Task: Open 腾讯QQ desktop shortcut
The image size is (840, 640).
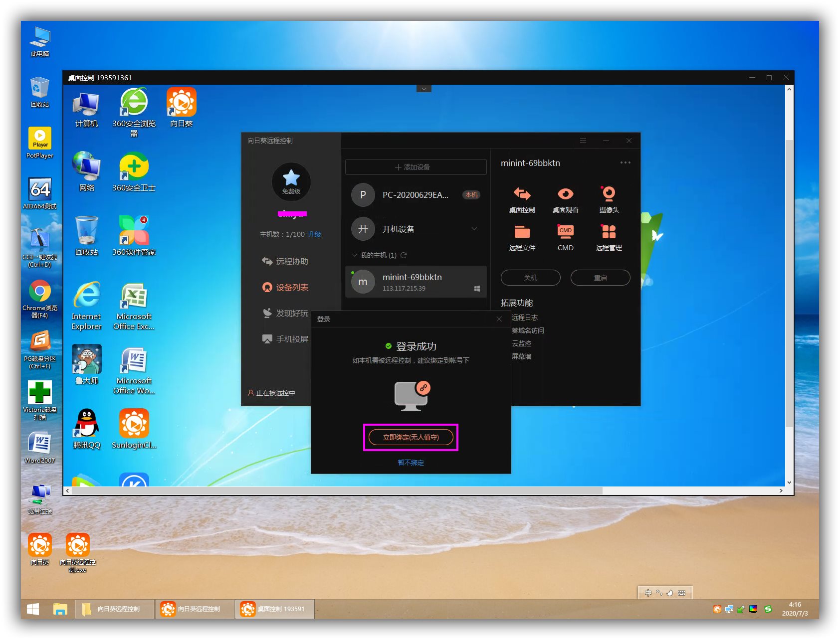Action: pos(87,424)
